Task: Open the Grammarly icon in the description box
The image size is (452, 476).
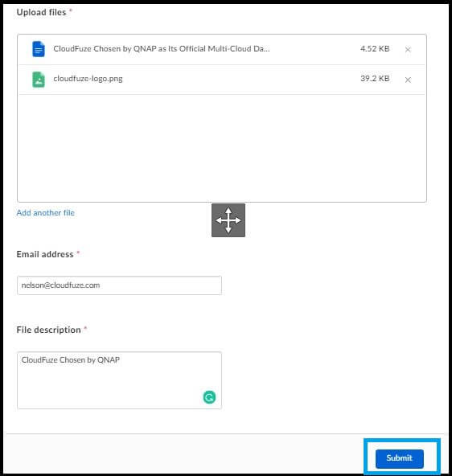Action: (x=209, y=397)
